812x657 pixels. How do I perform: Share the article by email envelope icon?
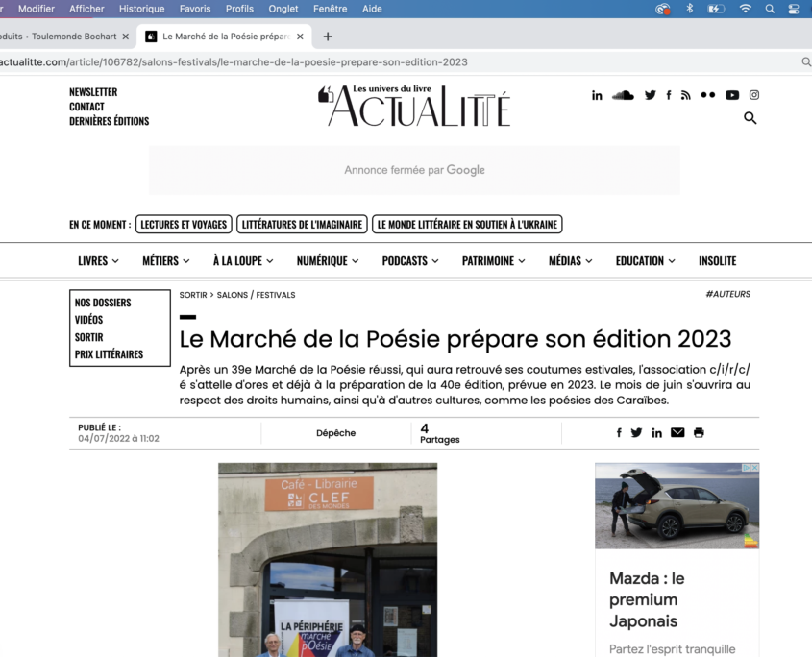pyautogui.click(x=677, y=433)
